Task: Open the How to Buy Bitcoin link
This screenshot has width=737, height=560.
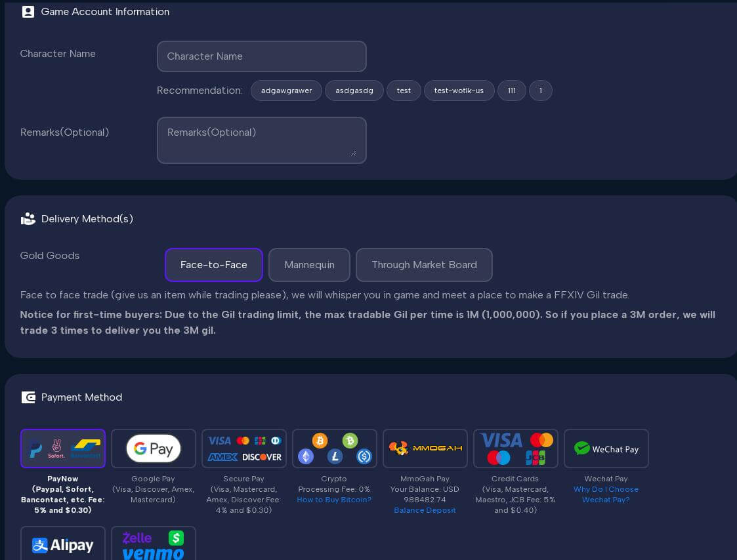Action: pos(334,500)
